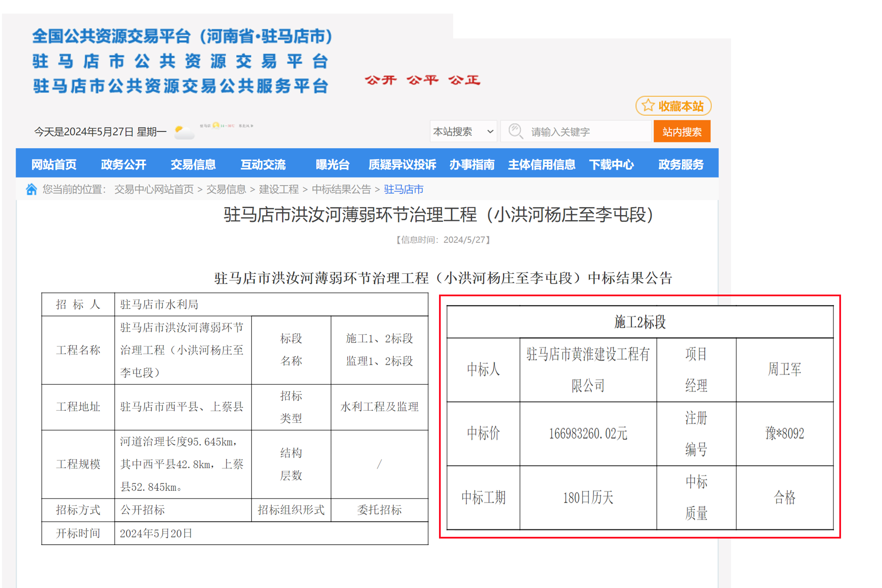Click the cloudy weather icon

pos(184,132)
